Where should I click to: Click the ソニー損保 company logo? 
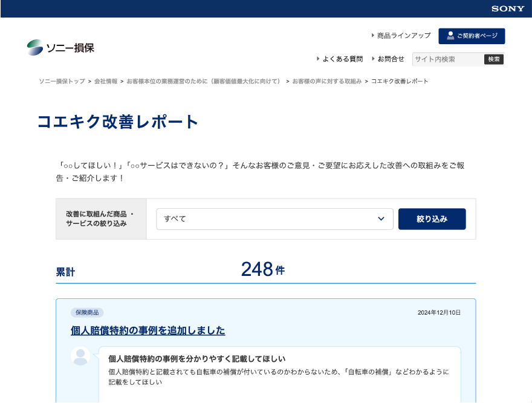click(x=61, y=46)
